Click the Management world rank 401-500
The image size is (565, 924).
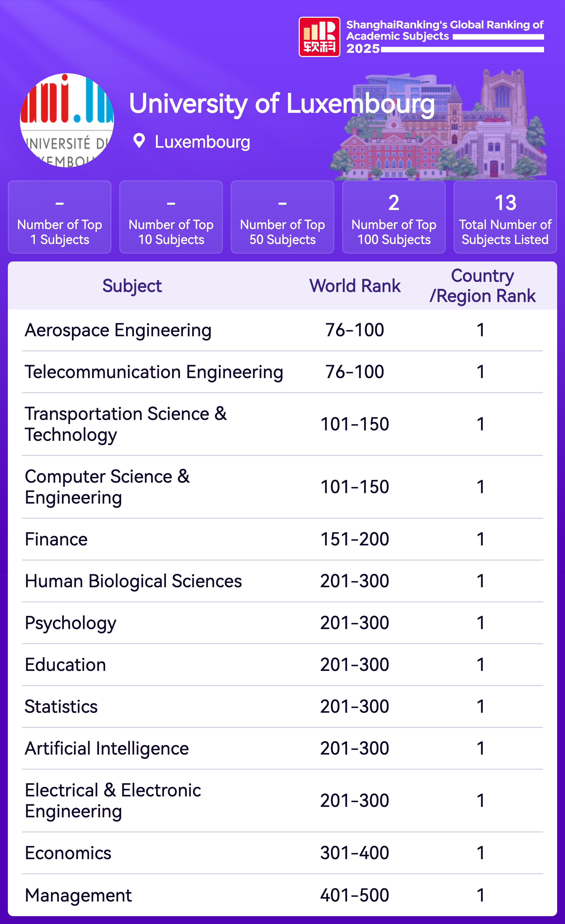354,895
